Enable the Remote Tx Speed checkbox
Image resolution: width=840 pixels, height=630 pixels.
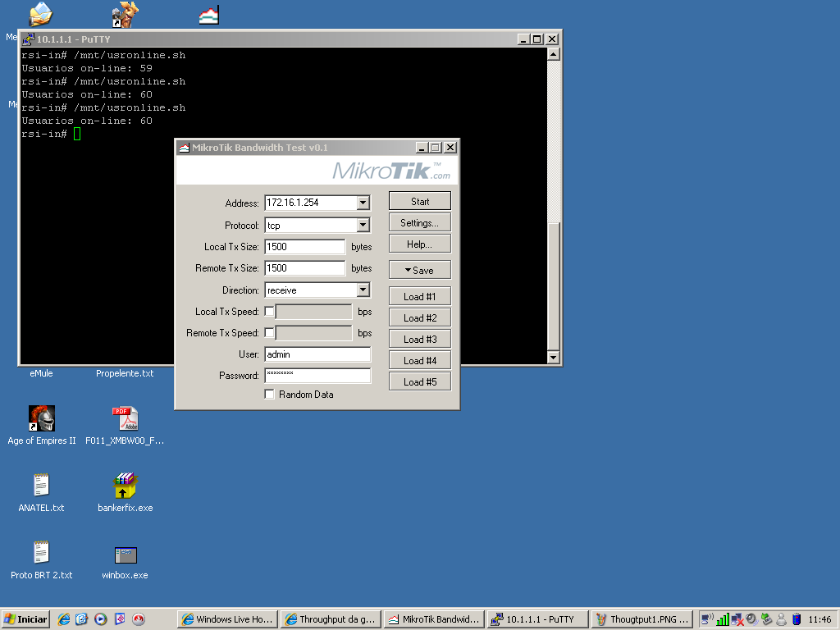269,333
